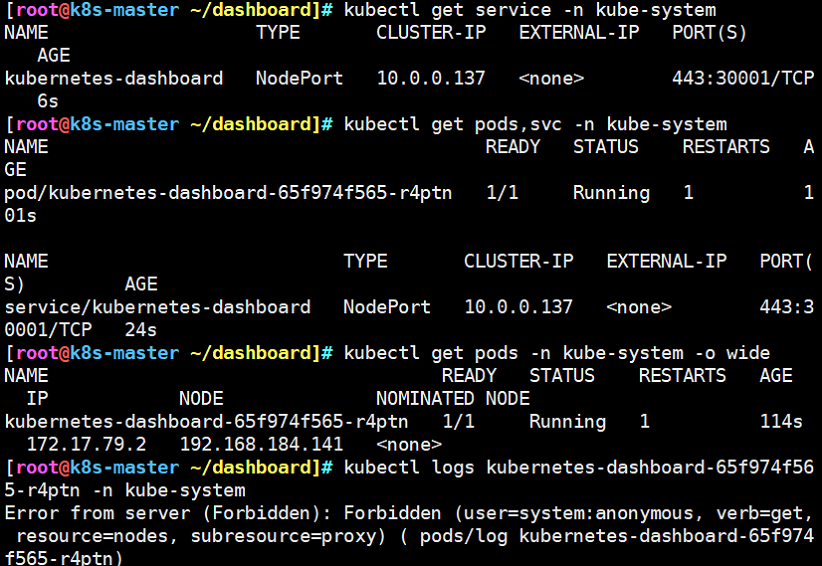Select the CLUSTER-IP header in first table
The image size is (822, 566).
(431, 32)
